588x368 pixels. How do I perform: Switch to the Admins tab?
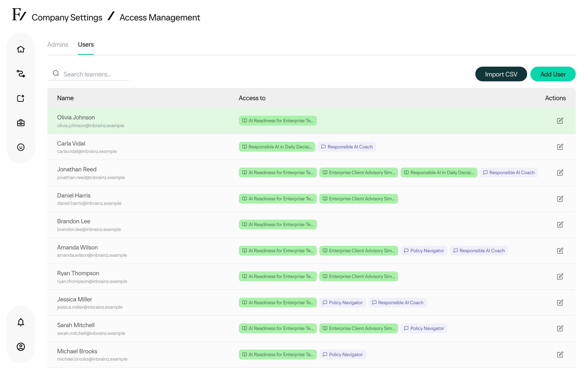pos(58,45)
